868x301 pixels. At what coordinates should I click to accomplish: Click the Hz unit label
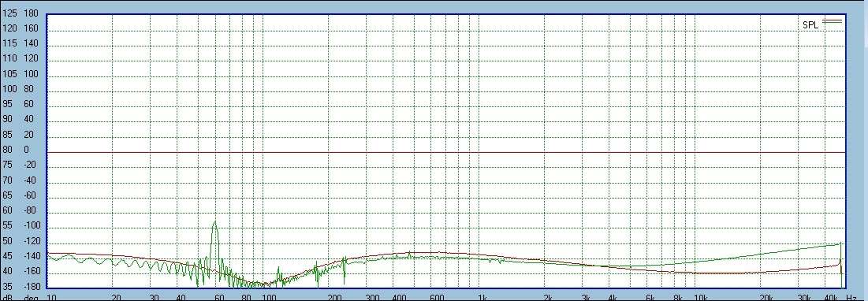tap(851, 297)
